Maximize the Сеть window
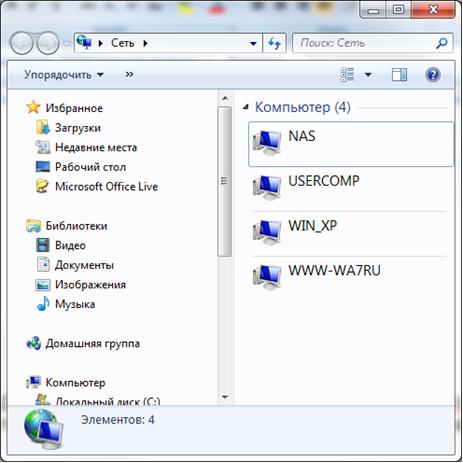The width and height of the screenshot is (463, 463). [x=399, y=10]
